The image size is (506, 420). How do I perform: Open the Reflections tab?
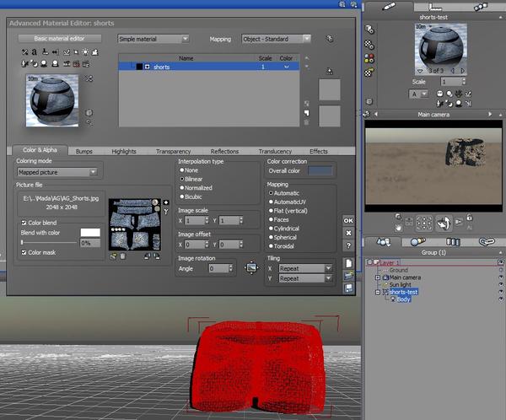pos(224,151)
